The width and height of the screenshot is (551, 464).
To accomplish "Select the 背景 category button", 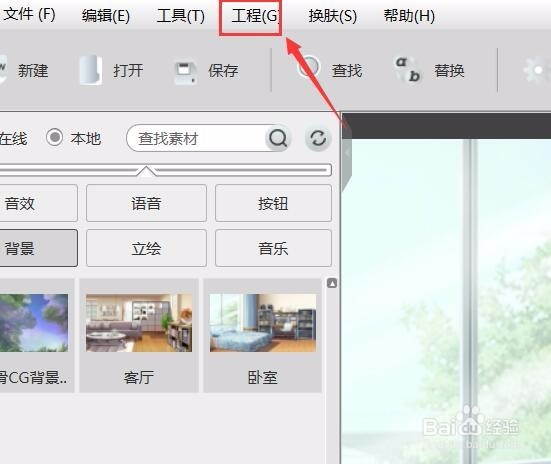I will pos(39,248).
